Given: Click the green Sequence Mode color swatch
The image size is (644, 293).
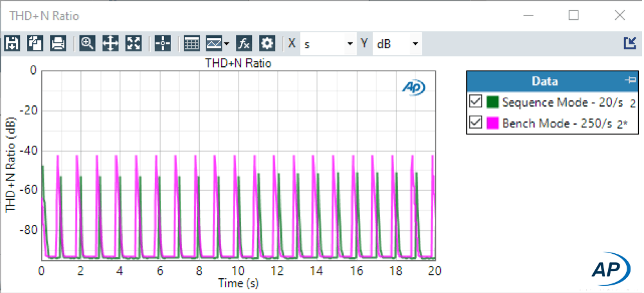Looking at the screenshot, I should (493, 102).
